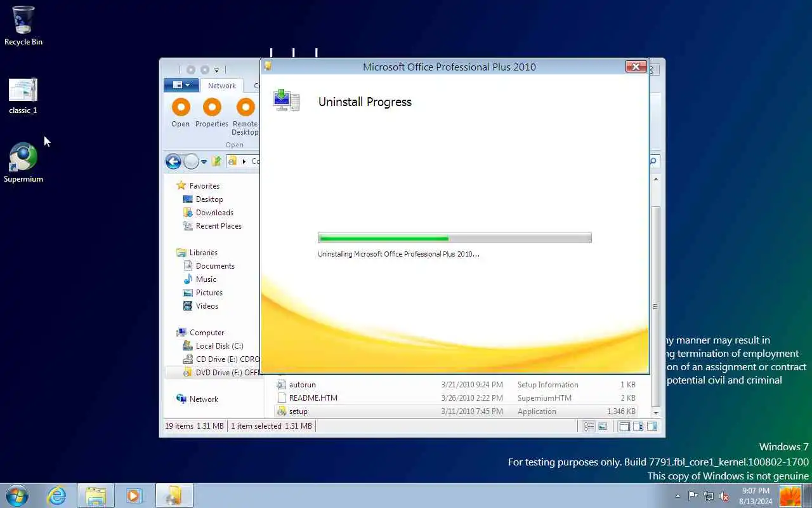Switch to Large icons view in status bar

click(603, 427)
